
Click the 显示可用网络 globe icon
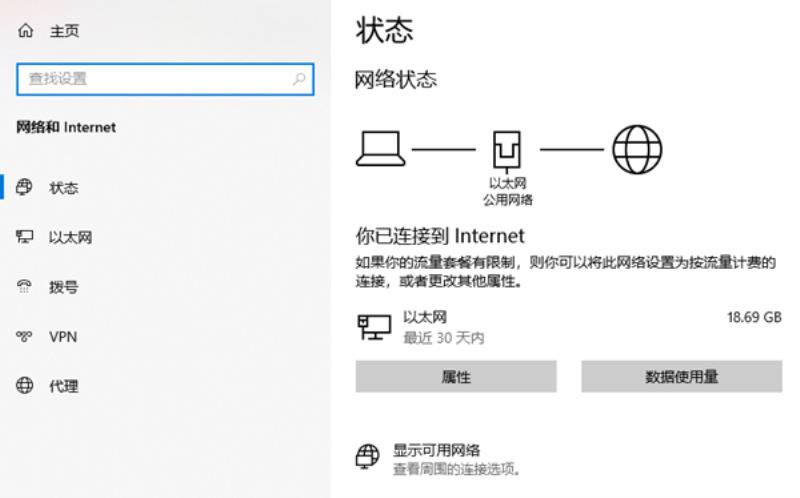click(367, 456)
